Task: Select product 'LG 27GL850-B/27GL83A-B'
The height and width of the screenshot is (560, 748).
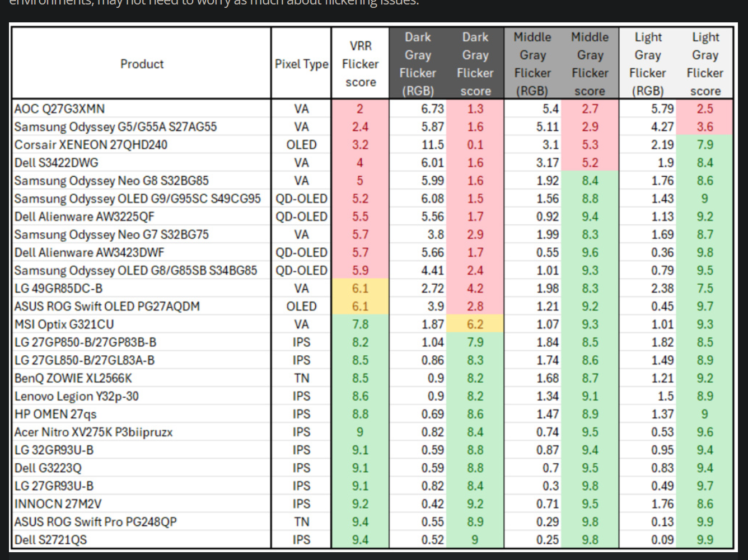Action: 85,360
